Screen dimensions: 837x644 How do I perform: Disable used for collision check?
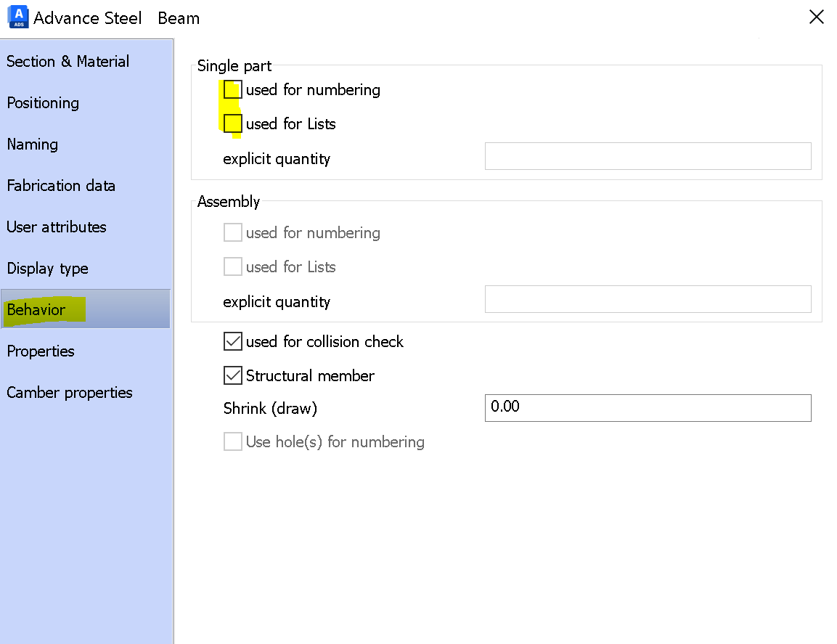pyautogui.click(x=233, y=342)
